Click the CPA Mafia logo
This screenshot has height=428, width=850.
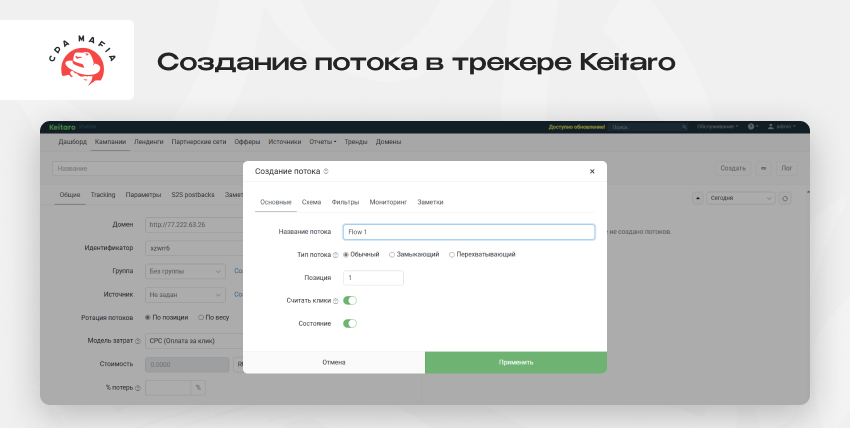click(x=82, y=60)
